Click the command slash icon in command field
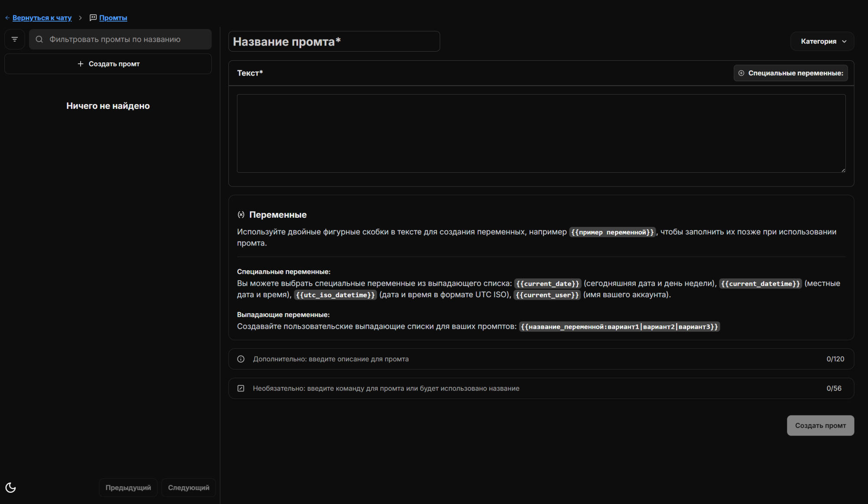Viewport: 868px width, 504px height. 241,389
